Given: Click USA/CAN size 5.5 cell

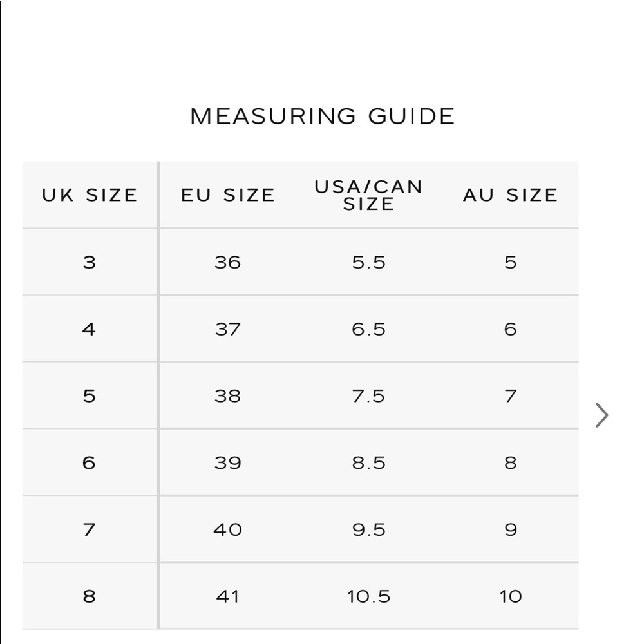Looking at the screenshot, I should pos(368,262).
